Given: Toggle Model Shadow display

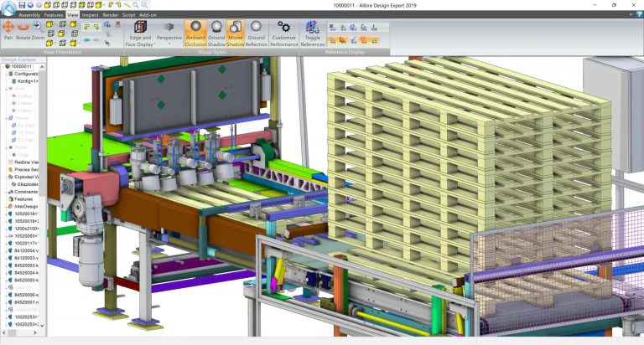Looking at the screenshot, I should coord(236,33).
